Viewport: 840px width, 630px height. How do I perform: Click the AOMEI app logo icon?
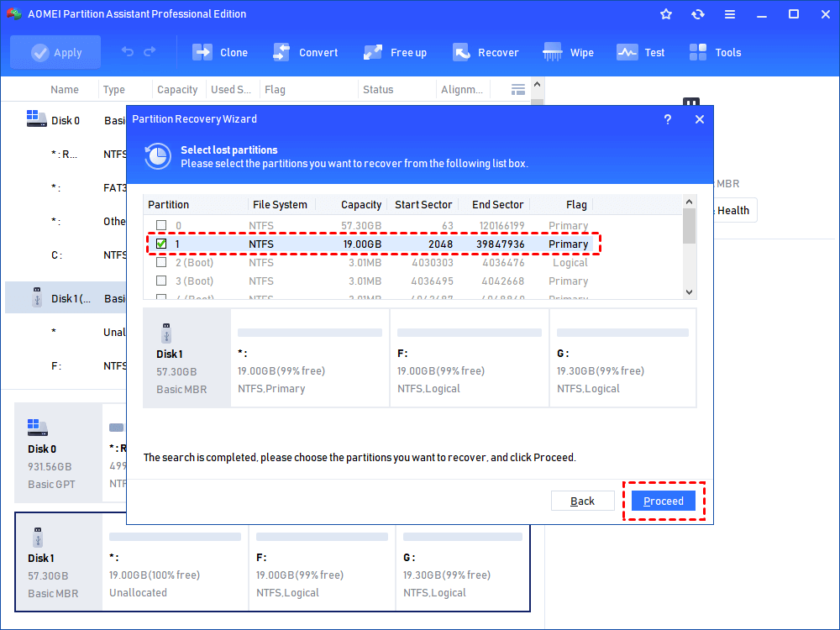[14, 14]
